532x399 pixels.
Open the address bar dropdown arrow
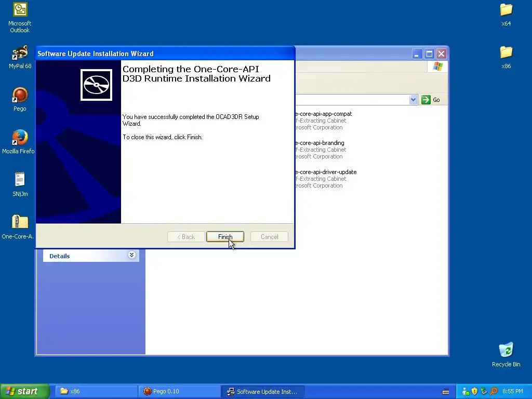point(413,100)
